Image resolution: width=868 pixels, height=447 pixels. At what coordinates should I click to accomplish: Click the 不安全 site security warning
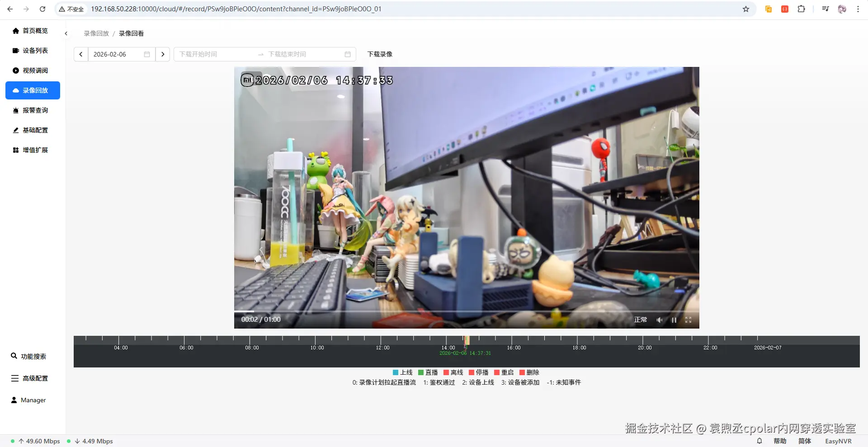pos(71,9)
